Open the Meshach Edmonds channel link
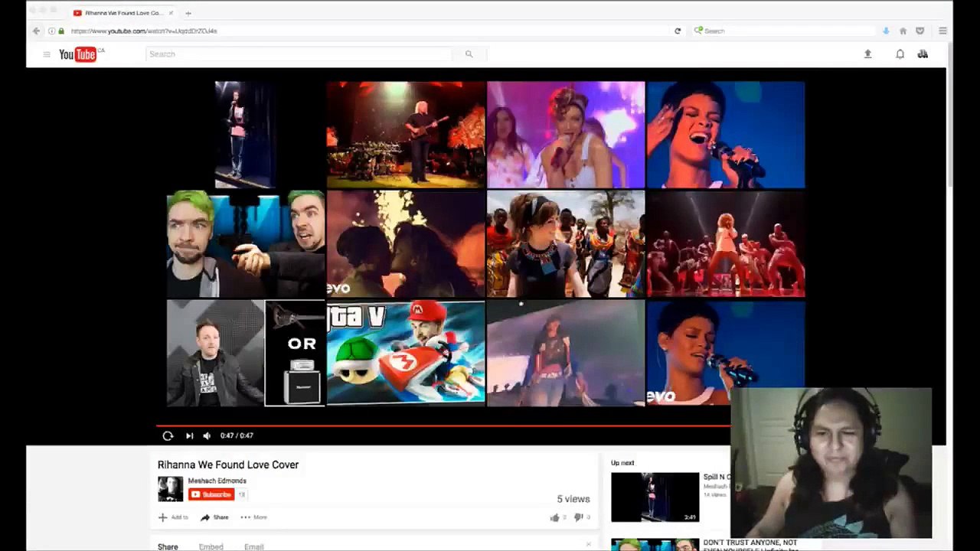This screenshot has width=980, height=551. (217, 481)
